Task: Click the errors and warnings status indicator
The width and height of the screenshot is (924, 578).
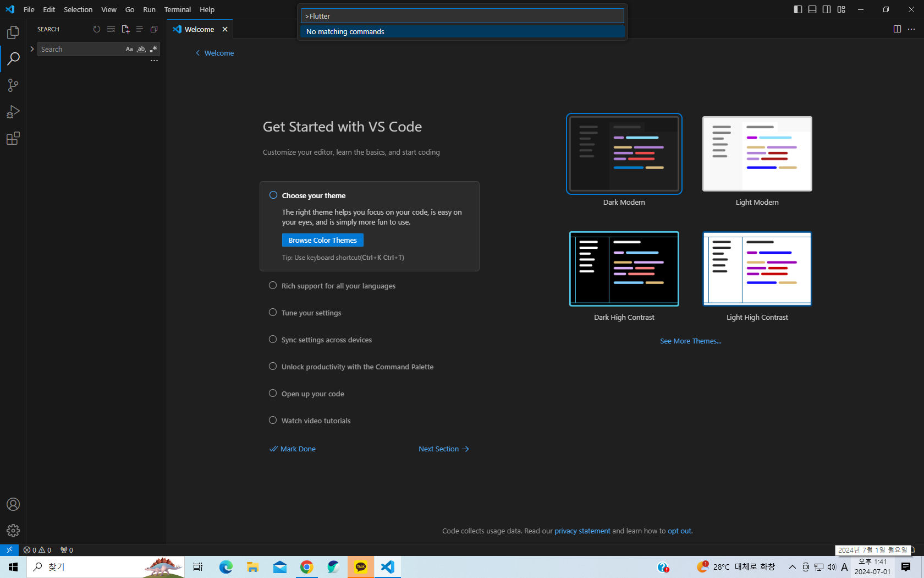Action: point(37,550)
